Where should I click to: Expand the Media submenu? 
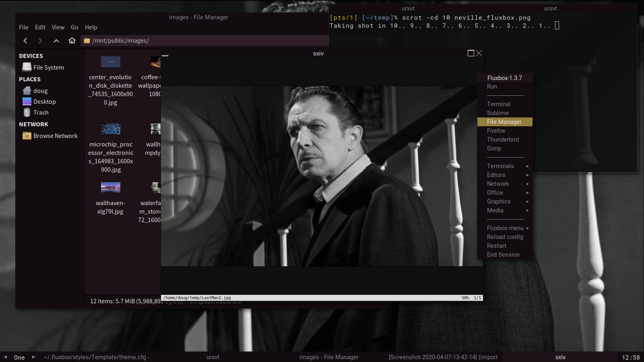coord(505,210)
